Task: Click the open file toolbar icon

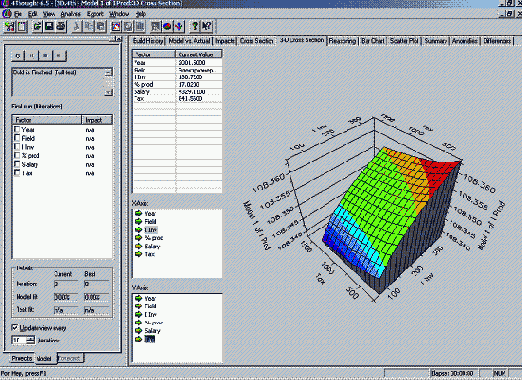Action: (37, 27)
